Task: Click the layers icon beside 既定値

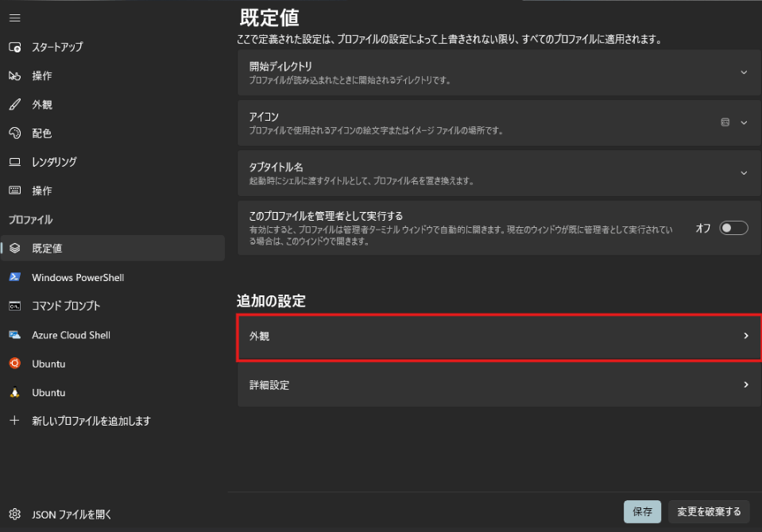Action: click(15, 249)
